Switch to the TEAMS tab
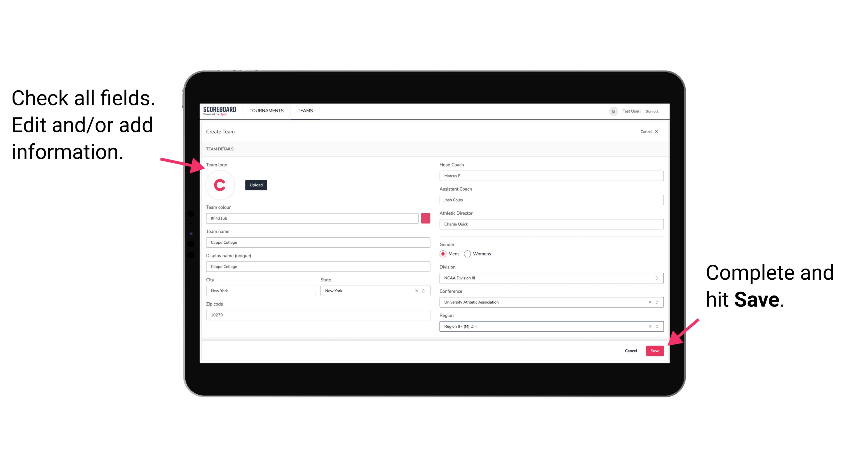The height and width of the screenshot is (467, 868). coord(305,111)
